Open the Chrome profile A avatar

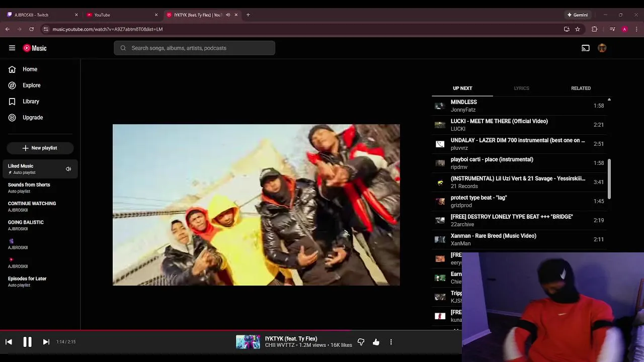(624, 29)
